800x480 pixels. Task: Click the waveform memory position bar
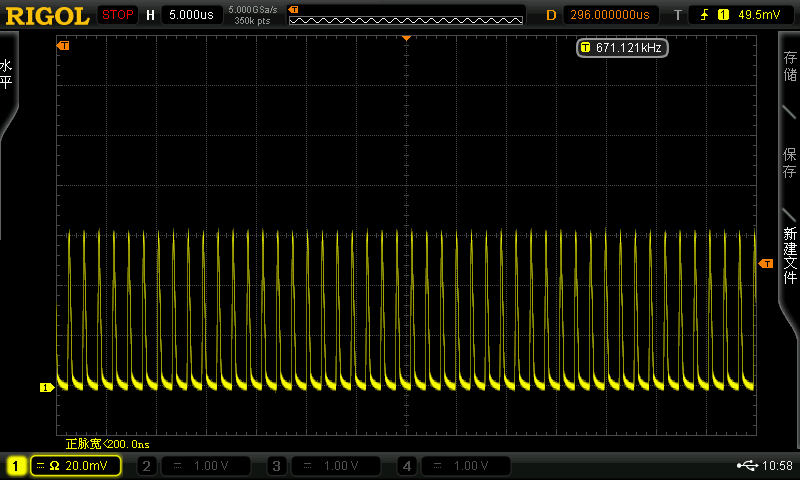pyautogui.click(x=406, y=15)
